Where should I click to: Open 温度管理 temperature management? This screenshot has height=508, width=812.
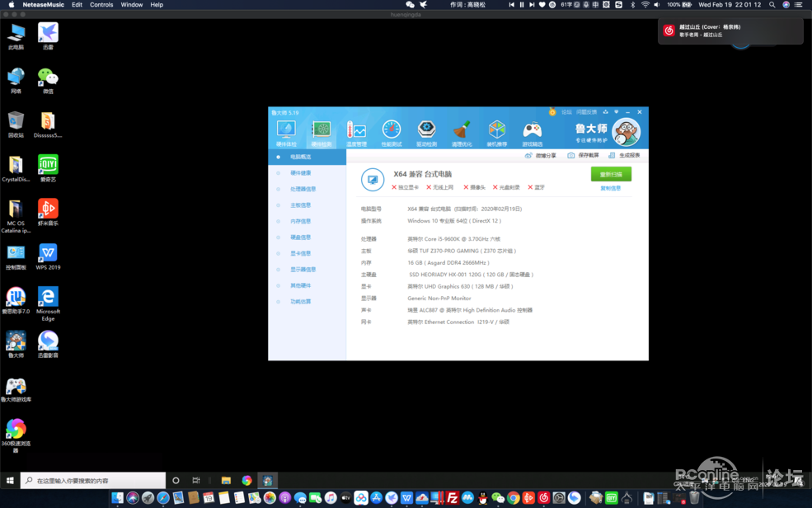pyautogui.click(x=356, y=133)
